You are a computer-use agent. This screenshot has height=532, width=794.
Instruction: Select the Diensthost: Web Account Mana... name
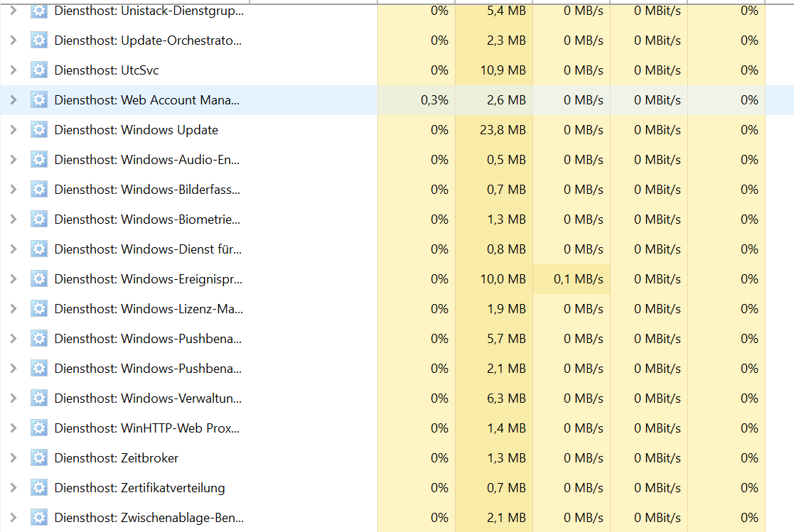(x=147, y=100)
